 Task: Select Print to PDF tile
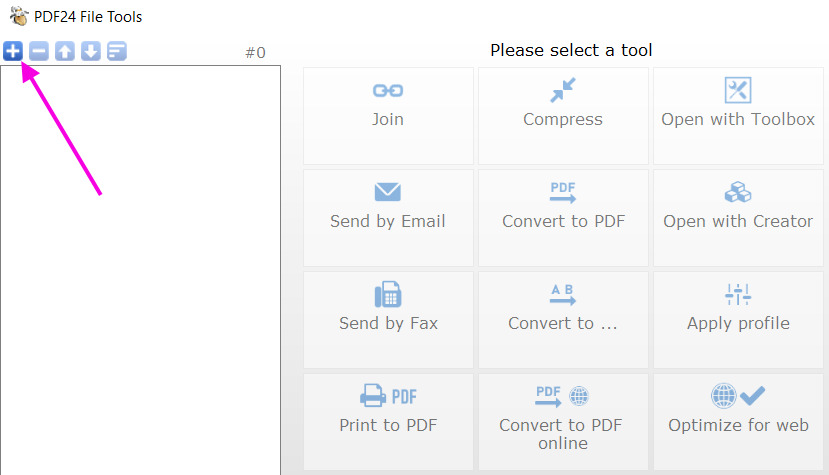pos(388,422)
